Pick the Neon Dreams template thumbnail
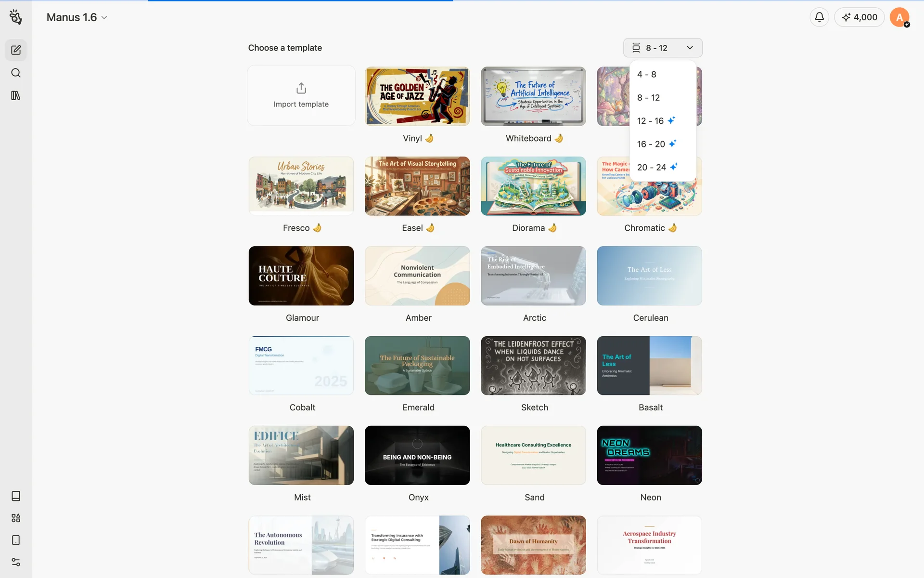This screenshot has height=578, width=924. (649, 455)
